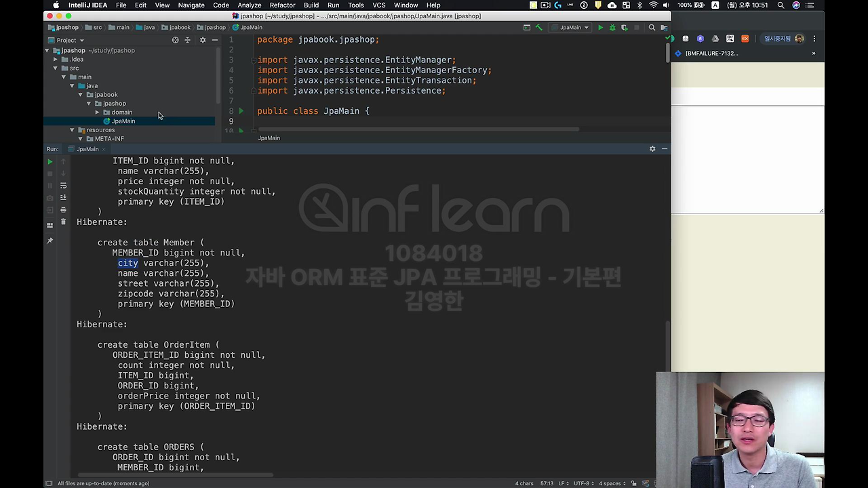Click the terminal-style icon left of the build hammer
This screenshot has width=868, height=488.
click(x=527, y=28)
